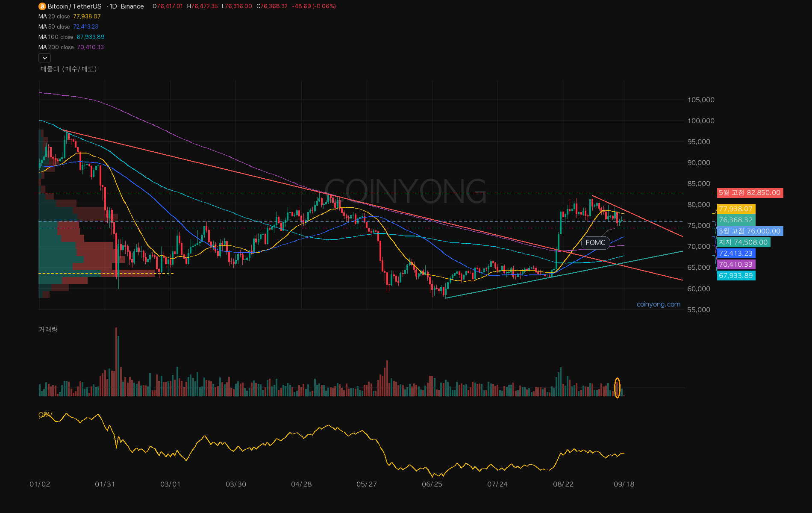Click the open price O76,417.01
This screenshot has height=513, width=812.
[168, 6]
